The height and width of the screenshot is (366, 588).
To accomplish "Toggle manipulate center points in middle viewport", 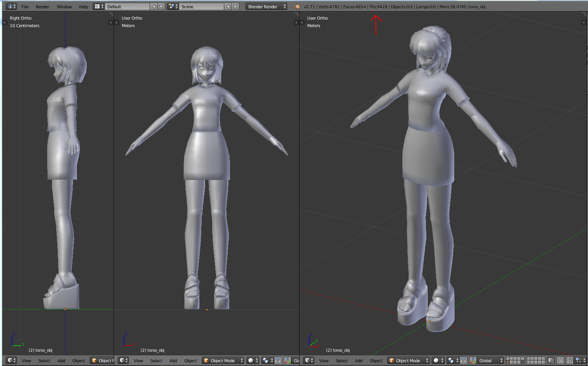I will pos(278,360).
